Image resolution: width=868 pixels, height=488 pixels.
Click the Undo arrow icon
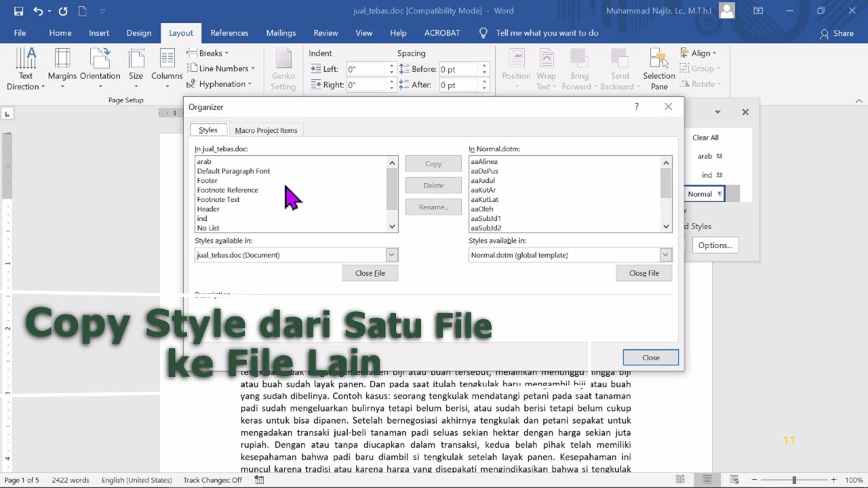pos(37,11)
